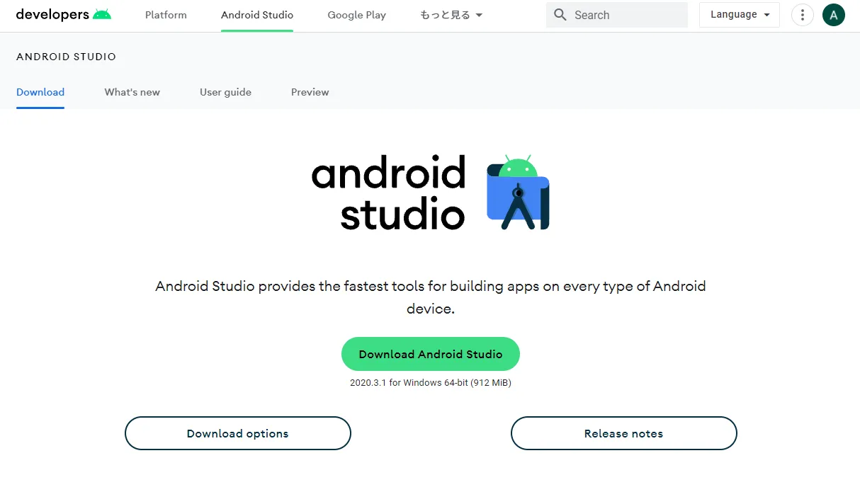Click the ANDROID STUDIO section heading

tap(66, 57)
